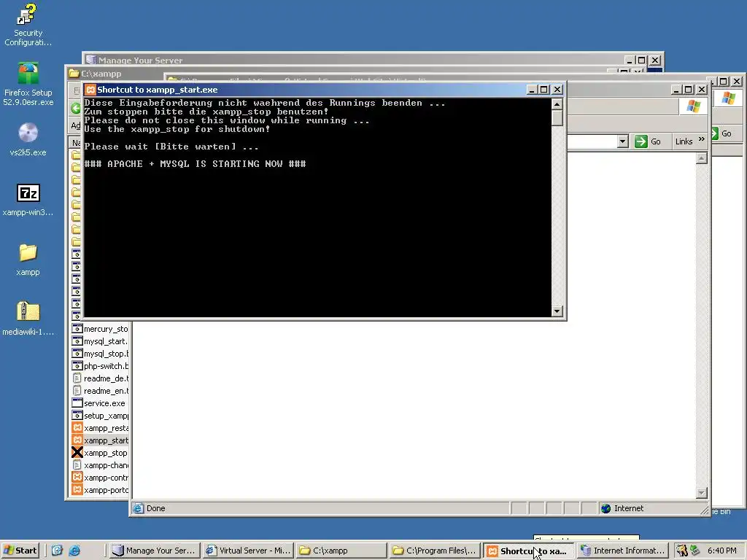Screen dimensions: 747x560
Task: Switch to C:\xampp taskbar button
Action: pos(341,551)
